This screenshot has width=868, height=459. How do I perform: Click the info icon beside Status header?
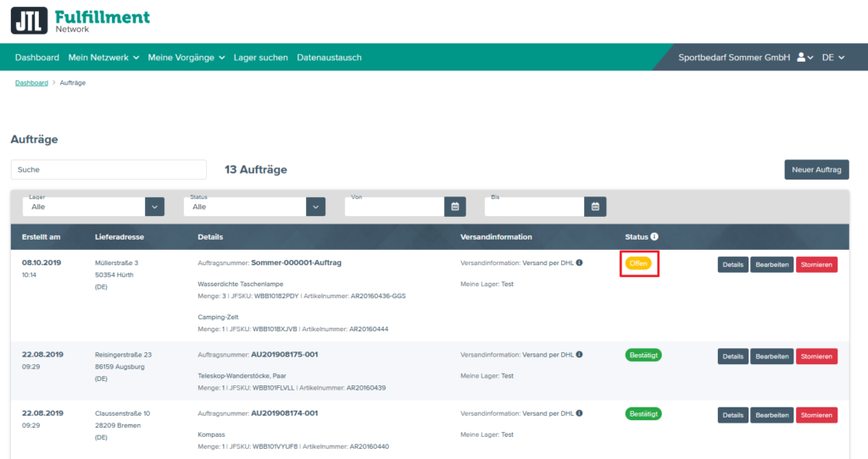pos(654,236)
